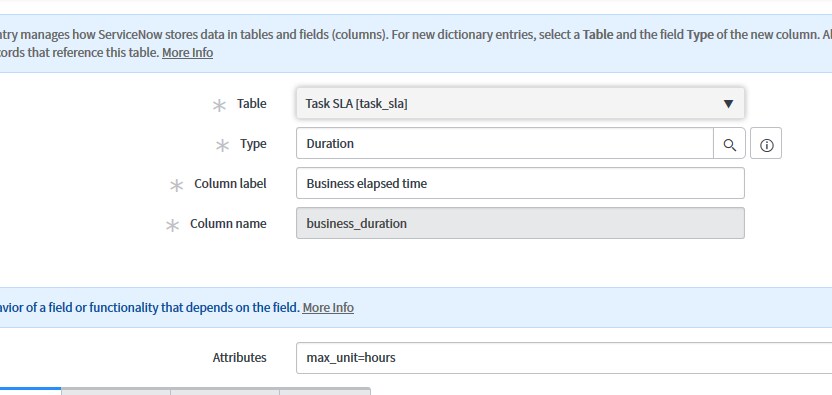Click the Type field label

click(x=253, y=144)
